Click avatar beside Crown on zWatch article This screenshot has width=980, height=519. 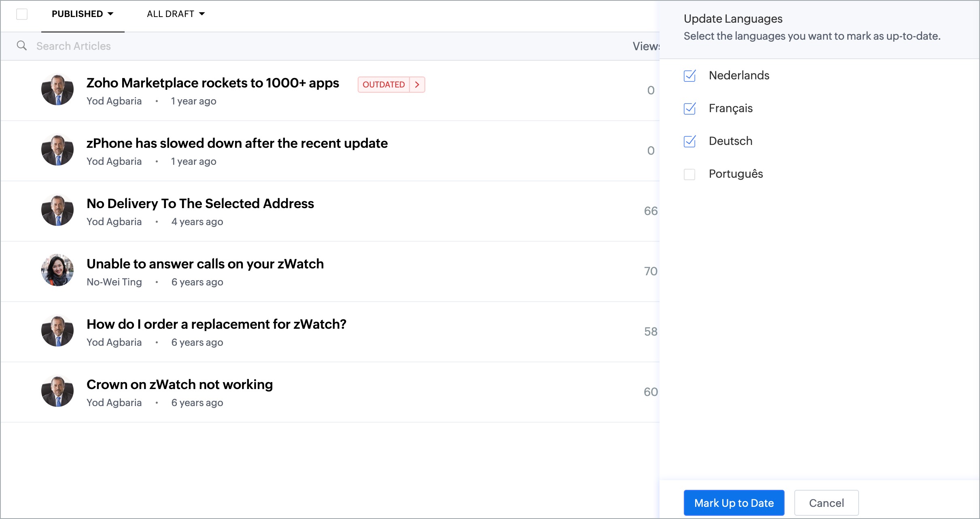pos(57,391)
